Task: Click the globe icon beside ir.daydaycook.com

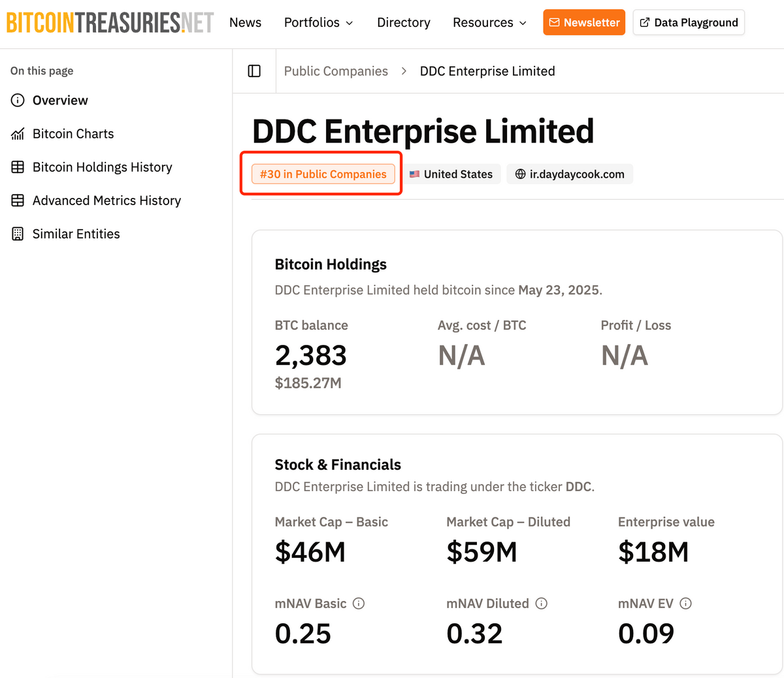Action: pyautogui.click(x=520, y=174)
